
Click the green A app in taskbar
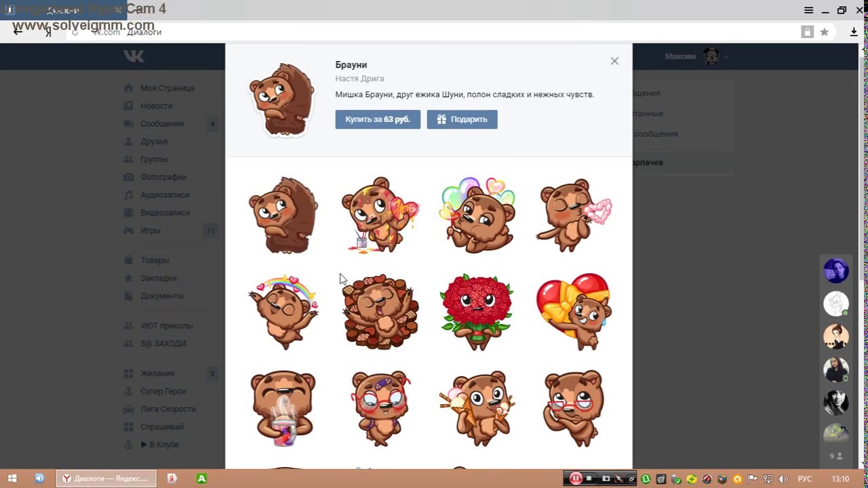(x=201, y=479)
